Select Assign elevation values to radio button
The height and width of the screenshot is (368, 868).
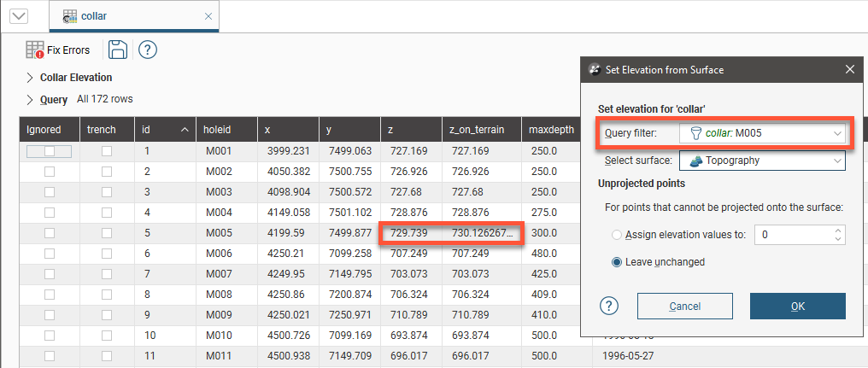(618, 234)
